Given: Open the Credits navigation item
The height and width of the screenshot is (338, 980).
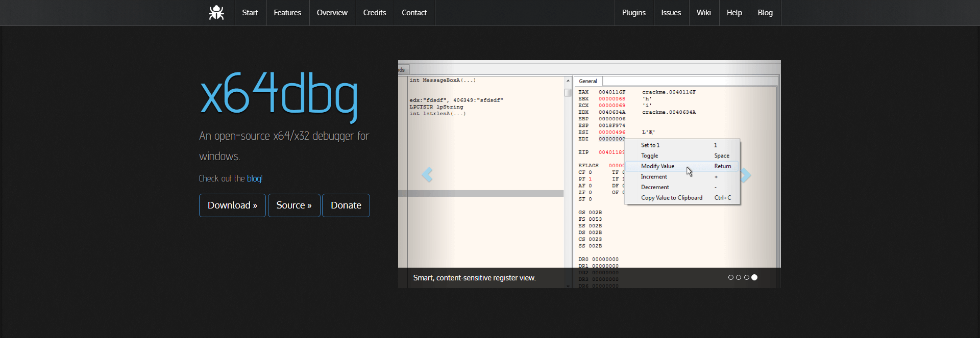Looking at the screenshot, I should 375,13.
